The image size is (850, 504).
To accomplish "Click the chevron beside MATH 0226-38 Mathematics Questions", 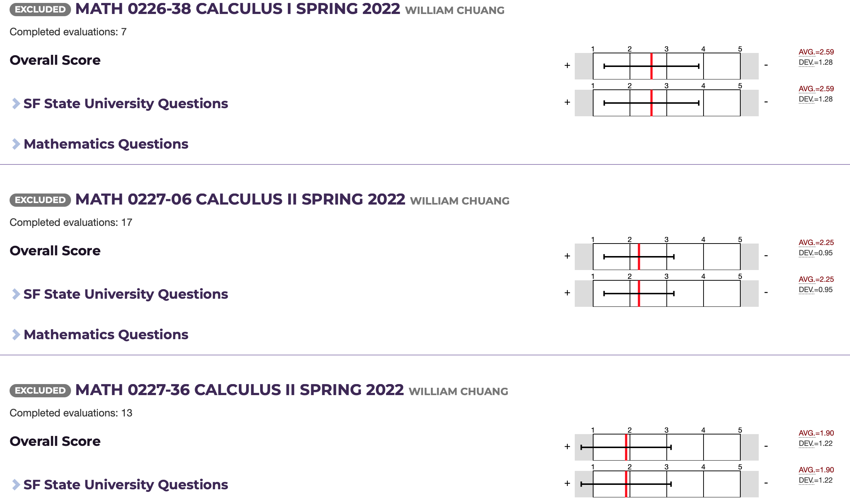I will 15,144.
